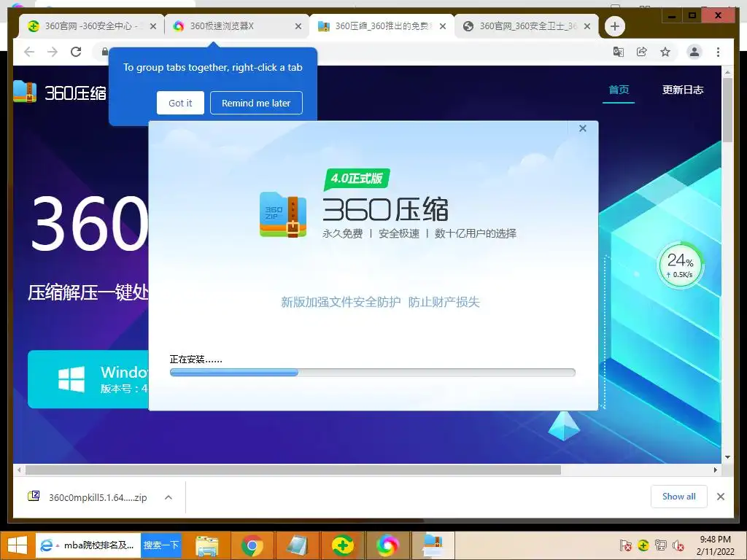Click the vertical page scrollbar thumb

click(727, 110)
